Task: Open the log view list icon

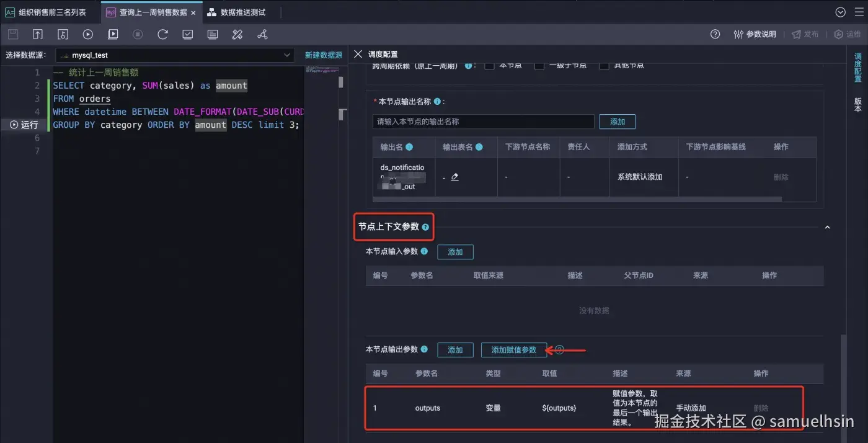Action: (213, 35)
